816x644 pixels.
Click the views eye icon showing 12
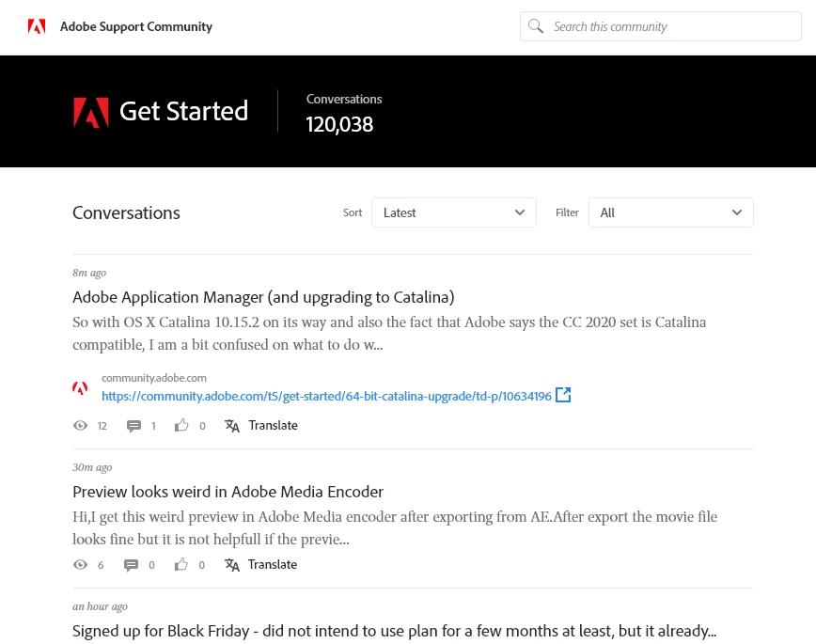click(80, 426)
